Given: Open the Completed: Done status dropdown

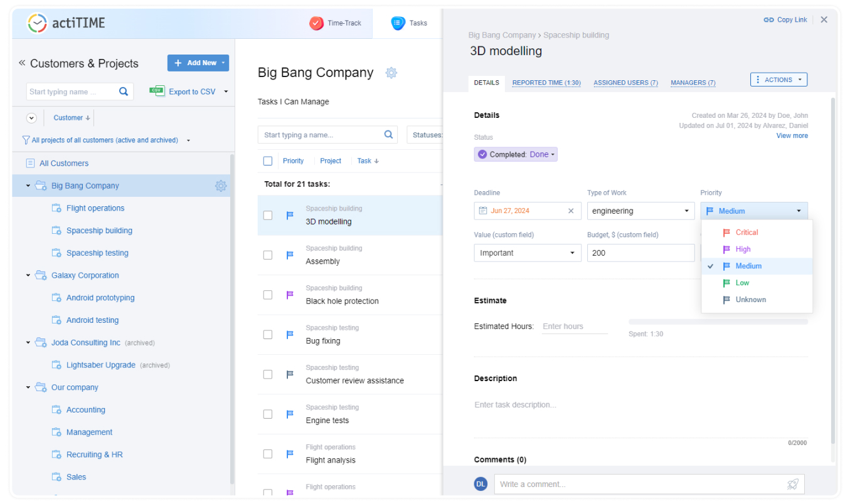Looking at the screenshot, I should point(516,154).
